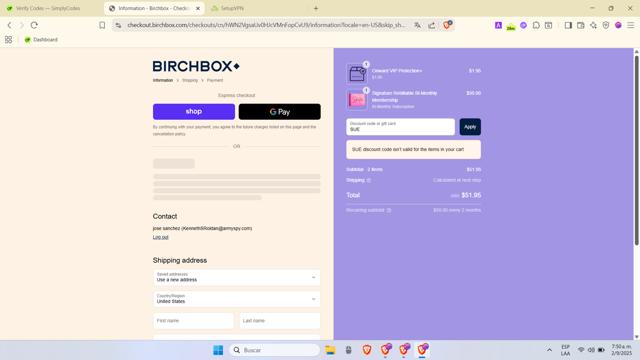Open the Brave Wallet icon
The height and width of the screenshot is (360, 640).
coord(580,25)
